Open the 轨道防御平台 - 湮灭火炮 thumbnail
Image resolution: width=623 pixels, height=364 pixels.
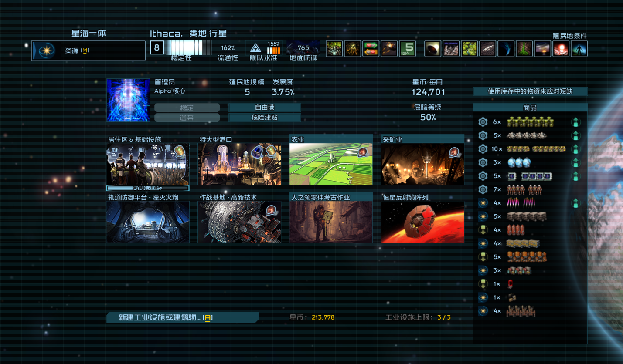(x=148, y=222)
